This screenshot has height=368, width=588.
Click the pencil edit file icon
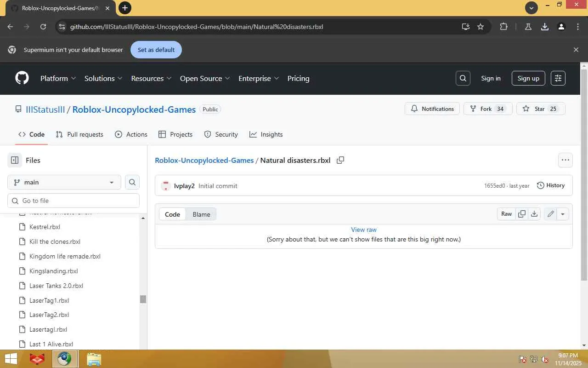[550, 214]
